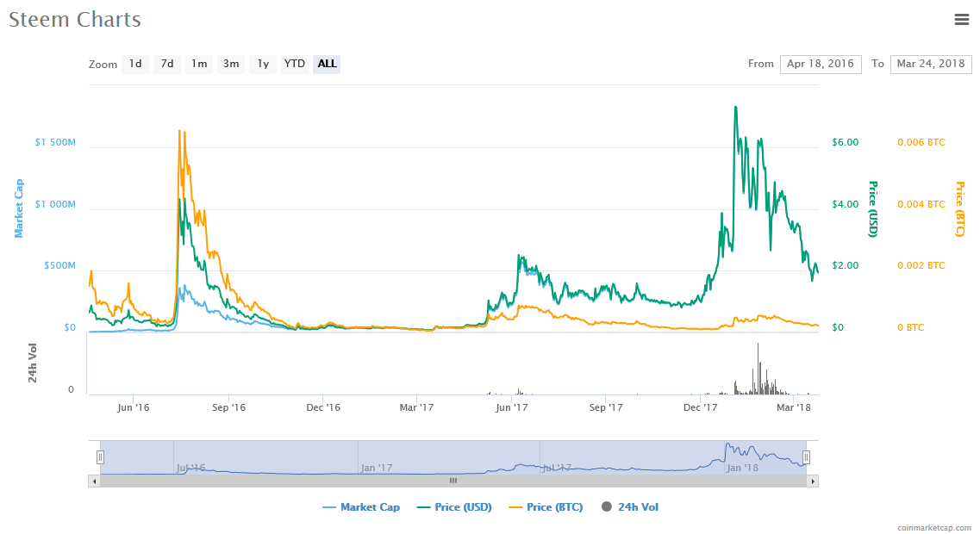Set zoom range to 1m

point(199,64)
